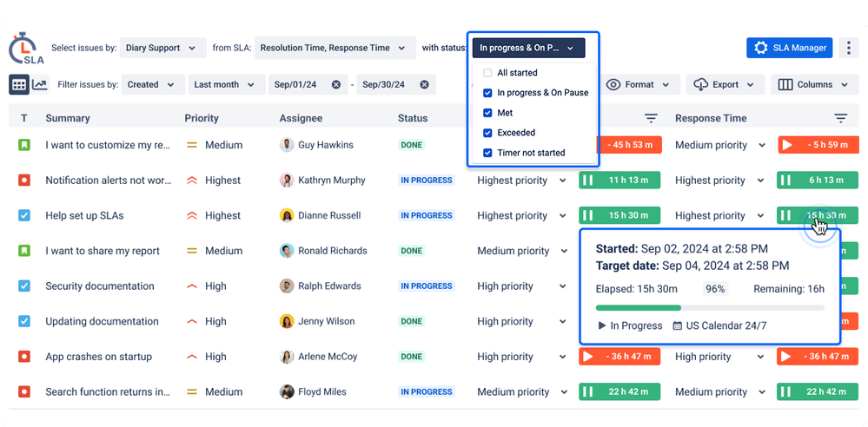Click Ralph Edwards avatar

tap(286, 286)
